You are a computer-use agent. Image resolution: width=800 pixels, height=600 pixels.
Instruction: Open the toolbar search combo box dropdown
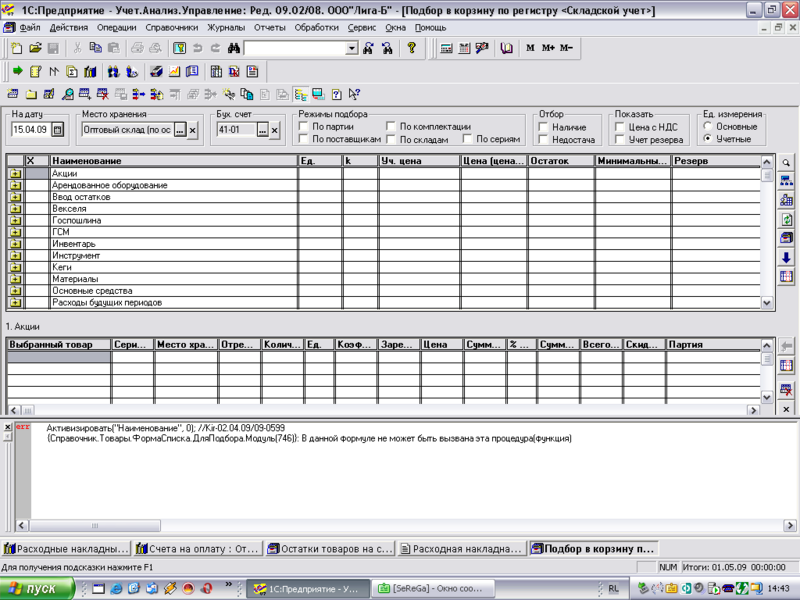point(352,48)
